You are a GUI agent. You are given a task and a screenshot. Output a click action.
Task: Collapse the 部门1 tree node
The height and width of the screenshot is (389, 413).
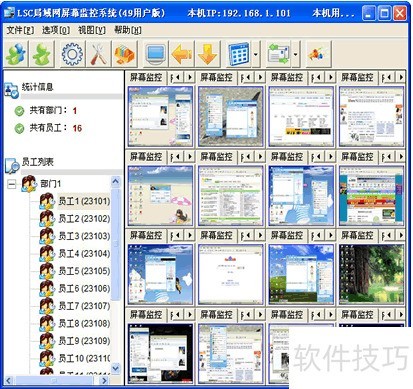(12, 184)
